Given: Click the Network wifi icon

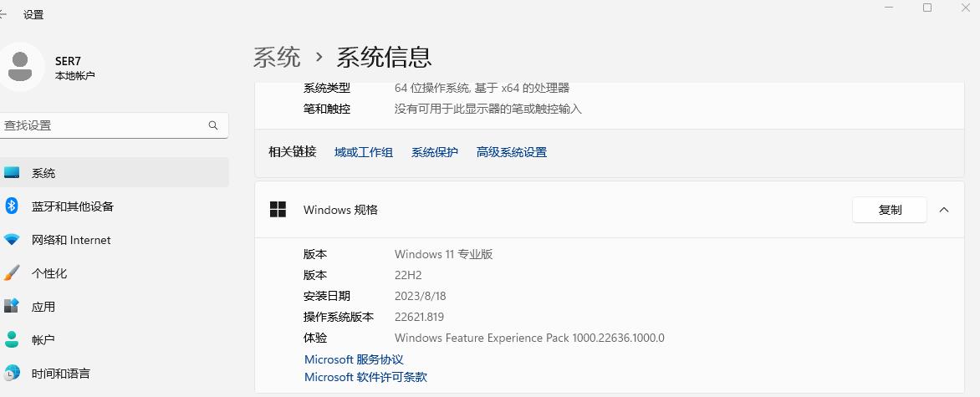Looking at the screenshot, I should click(x=12, y=240).
